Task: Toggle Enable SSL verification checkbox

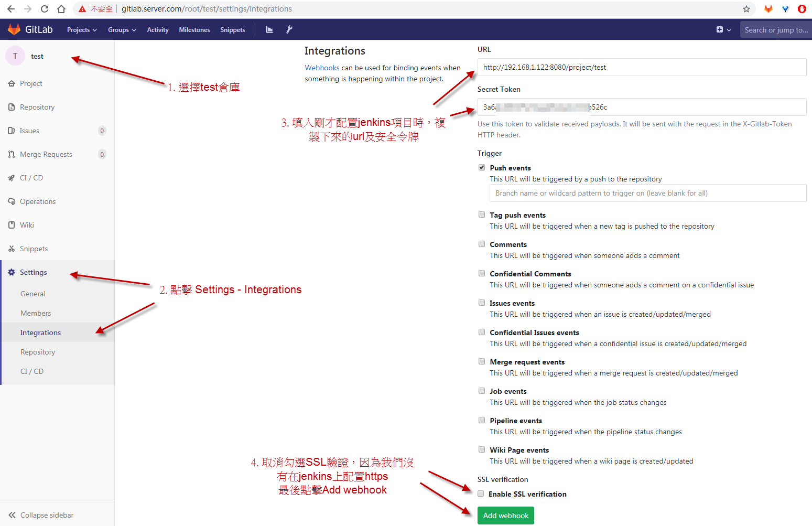Action: pos(481,493)
